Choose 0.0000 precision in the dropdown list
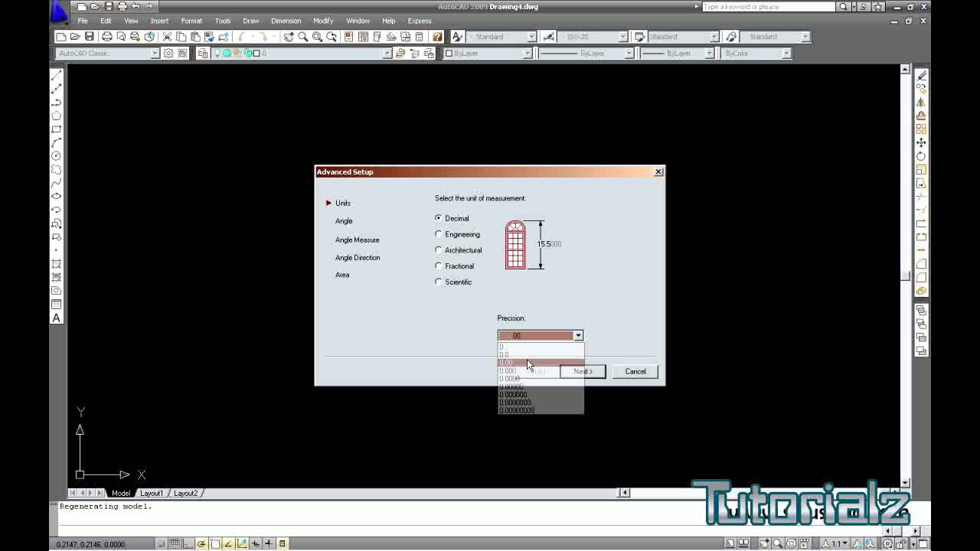 click(x=541, y=379)
